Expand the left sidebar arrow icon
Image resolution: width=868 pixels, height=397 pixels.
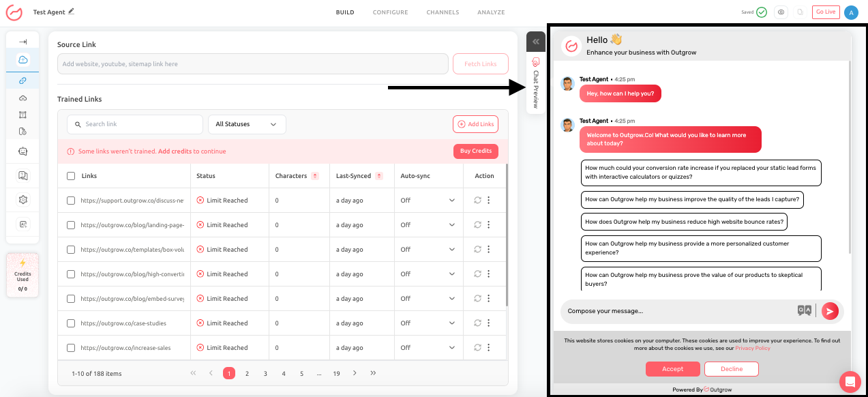point(23,42)
